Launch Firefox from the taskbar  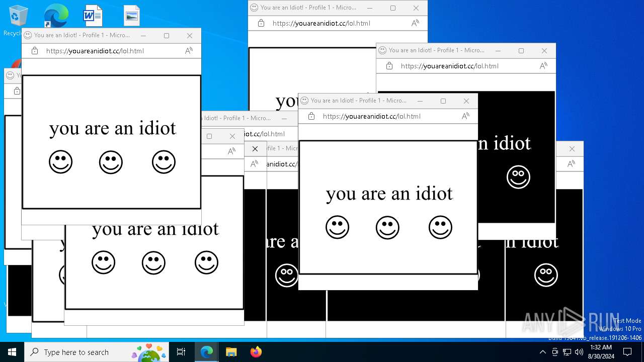coord(256,352)
